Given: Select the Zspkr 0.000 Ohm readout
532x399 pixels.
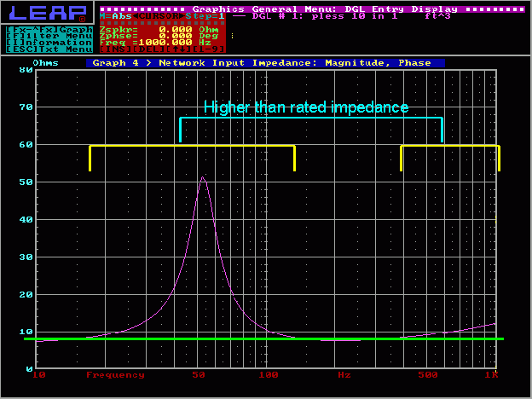Looking at the screenshot, I should tap(159, 30).
